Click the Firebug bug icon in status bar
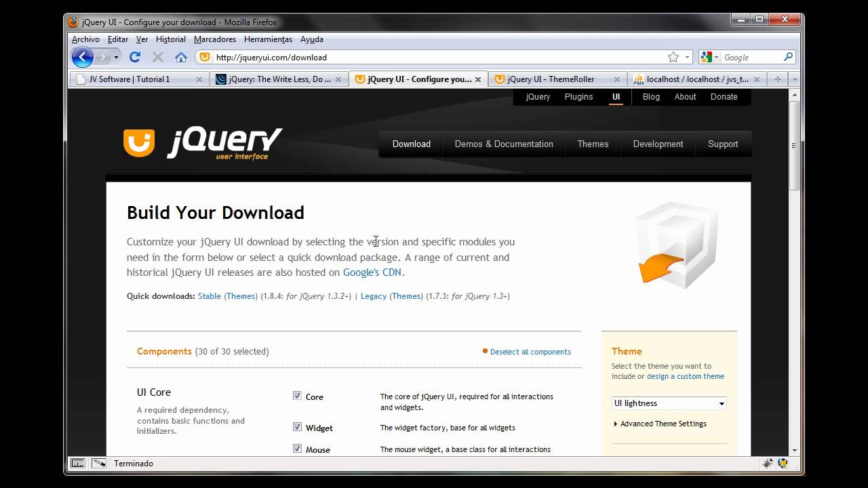The image size is (868, 488). 768,464
